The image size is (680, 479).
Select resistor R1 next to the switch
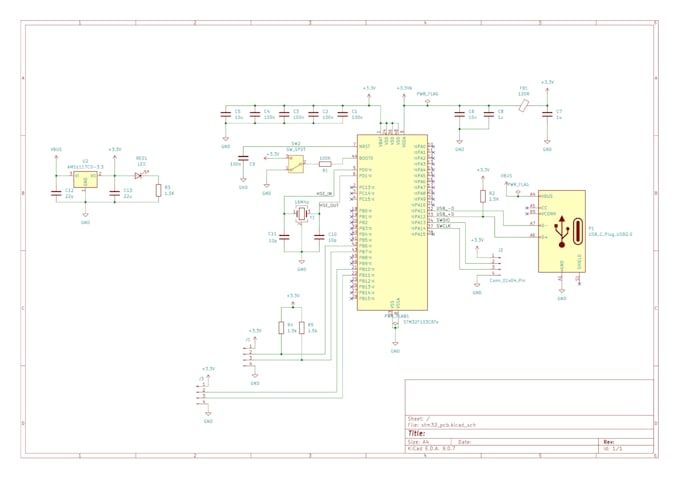click(325, 164)
